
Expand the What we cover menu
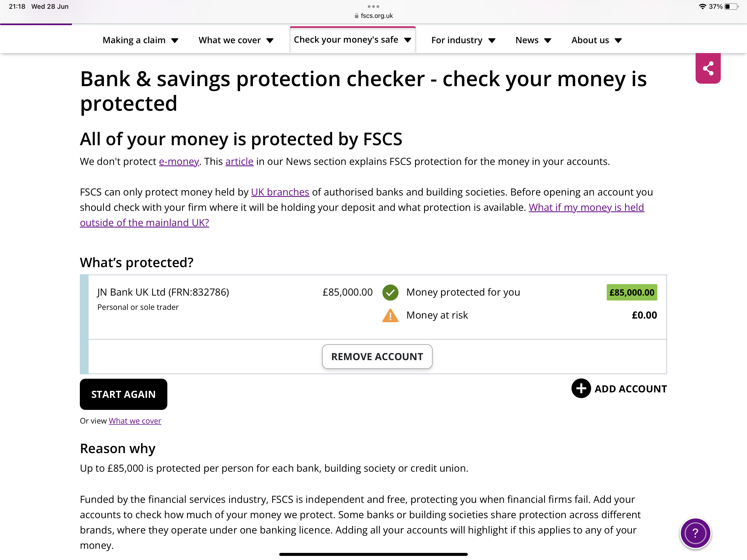[236, 40]
